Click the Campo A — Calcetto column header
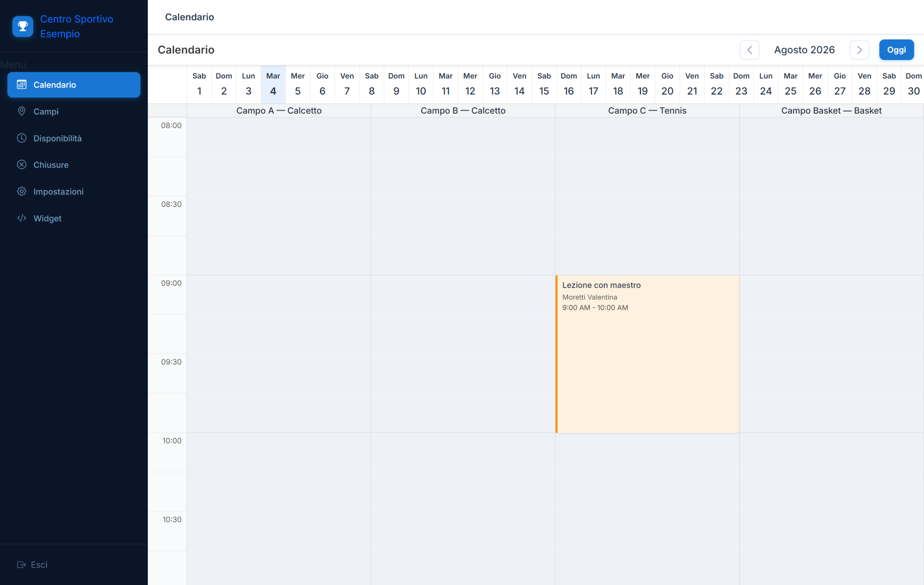Screen dimensions: 924x585 (279, 111)
